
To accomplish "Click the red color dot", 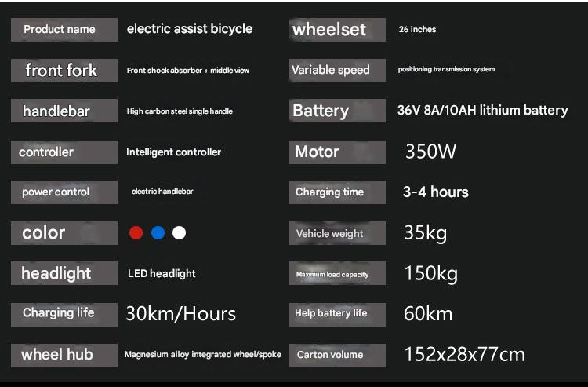I will [x=136, y=232].
